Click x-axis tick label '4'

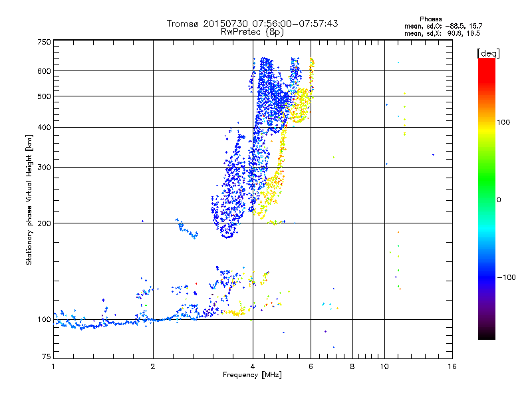tap(253, 366)
